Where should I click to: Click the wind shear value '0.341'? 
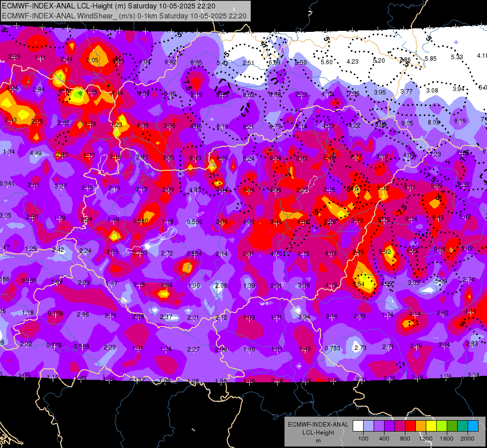coord(7,184)
